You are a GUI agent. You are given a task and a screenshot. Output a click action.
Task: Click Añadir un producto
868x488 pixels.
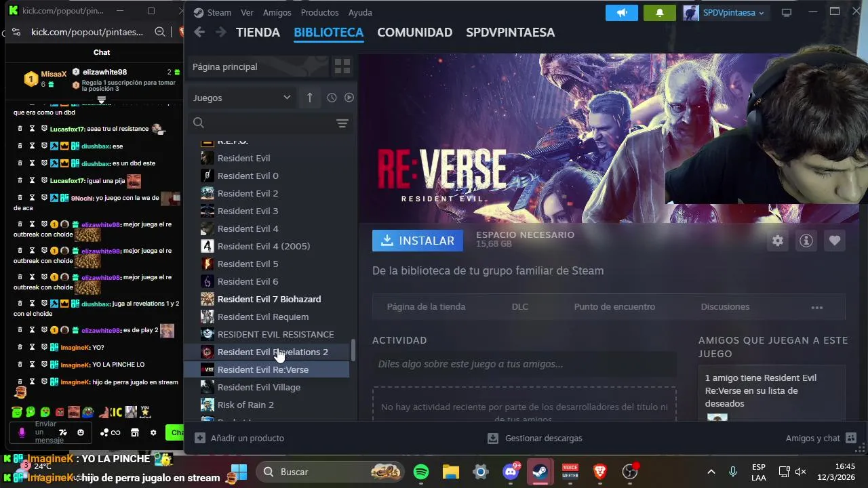[239, 438]
